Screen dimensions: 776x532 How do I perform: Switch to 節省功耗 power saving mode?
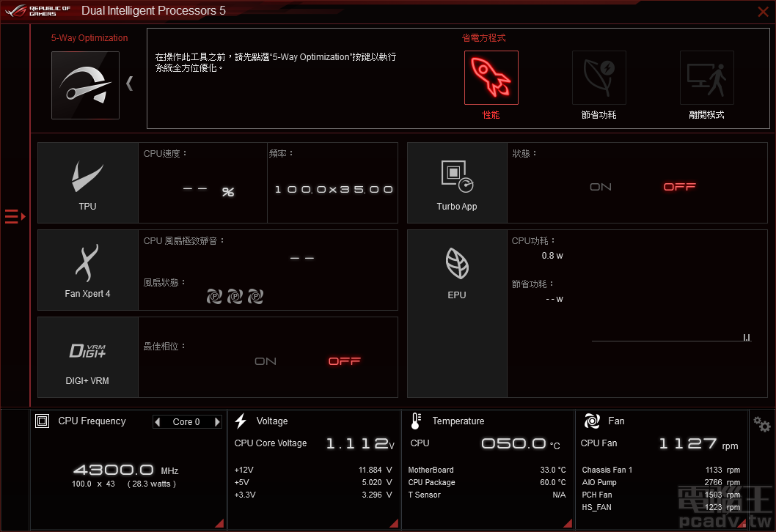click(599, 78)
